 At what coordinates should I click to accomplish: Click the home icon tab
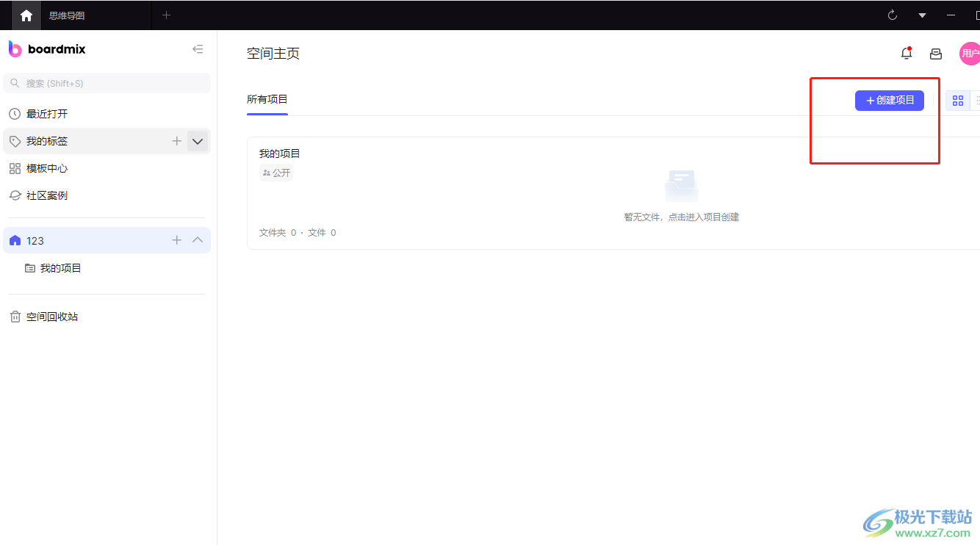pos(26,15)
